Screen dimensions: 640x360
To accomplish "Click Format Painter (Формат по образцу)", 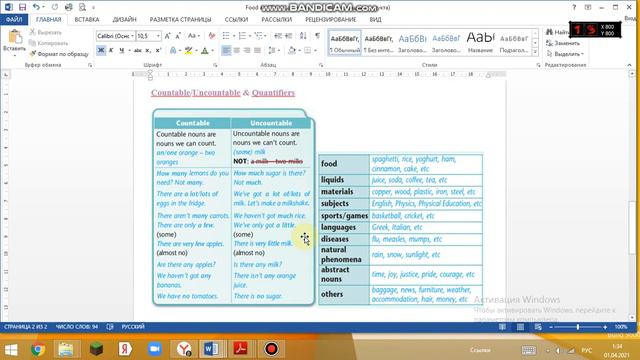I will click(59, 54).
